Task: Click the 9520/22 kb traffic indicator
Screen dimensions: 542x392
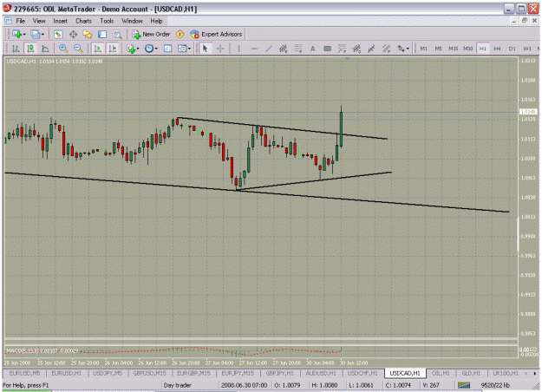Action: point(495,385)
